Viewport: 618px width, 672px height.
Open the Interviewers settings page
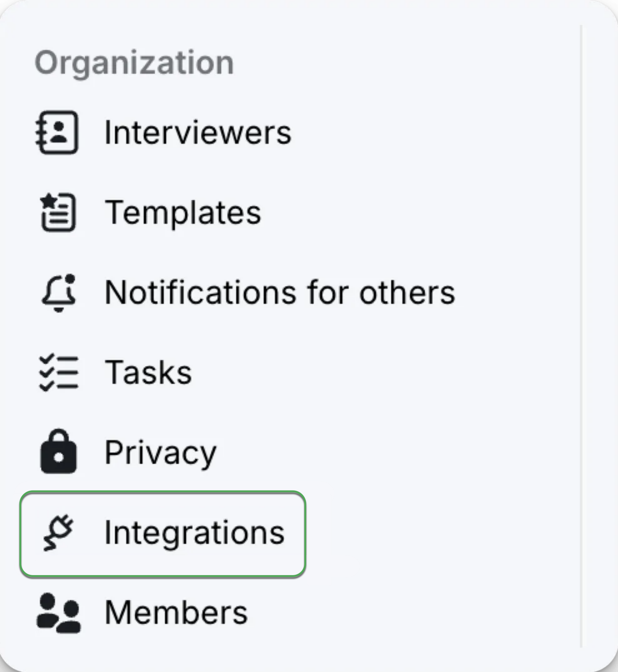(x=198, y=133)
